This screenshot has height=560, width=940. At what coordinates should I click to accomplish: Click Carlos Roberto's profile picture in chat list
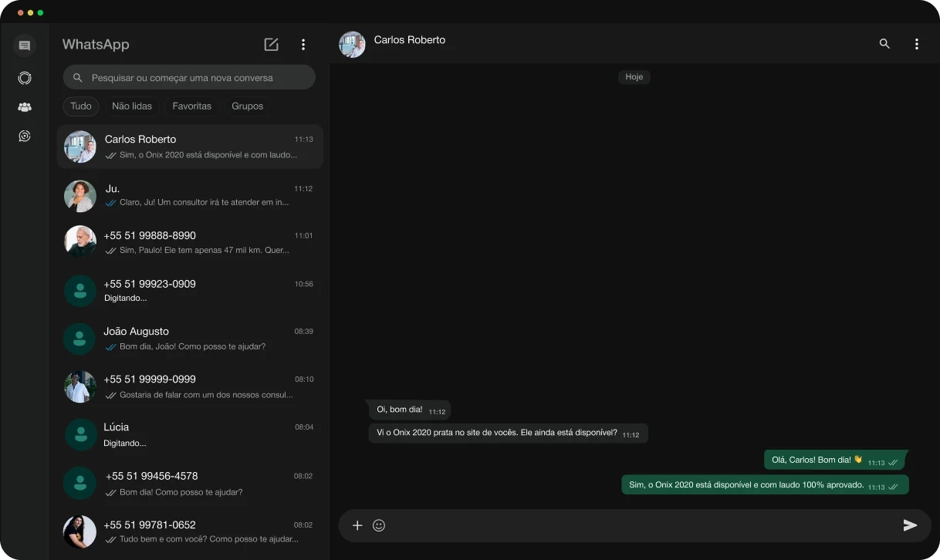(79, 147)
